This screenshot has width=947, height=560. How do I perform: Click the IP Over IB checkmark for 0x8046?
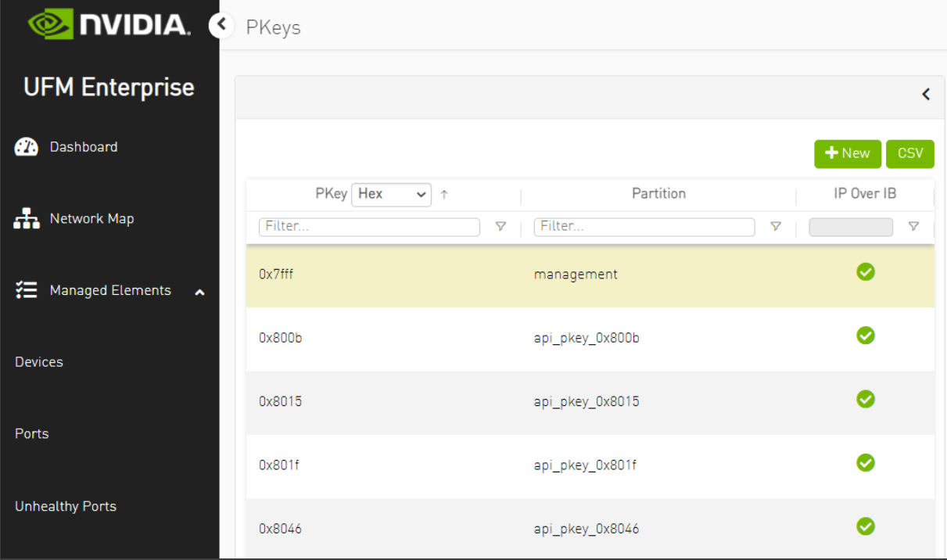[865, 526]
